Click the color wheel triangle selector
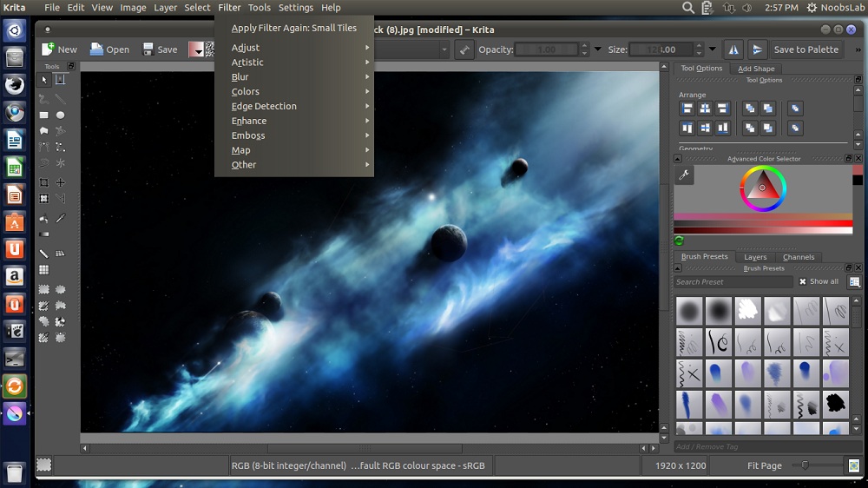The image size is (868, 488). click(763, 187)
